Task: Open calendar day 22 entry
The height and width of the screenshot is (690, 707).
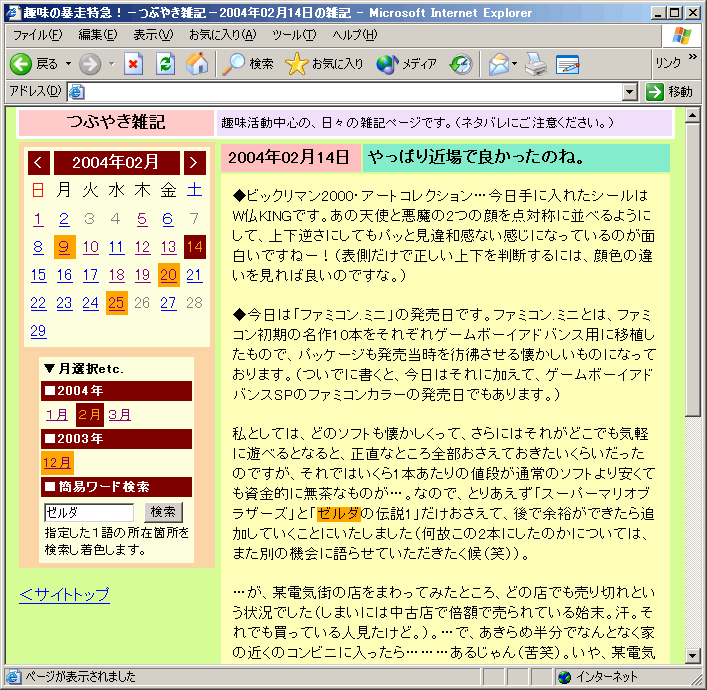Action: point(38,303)
